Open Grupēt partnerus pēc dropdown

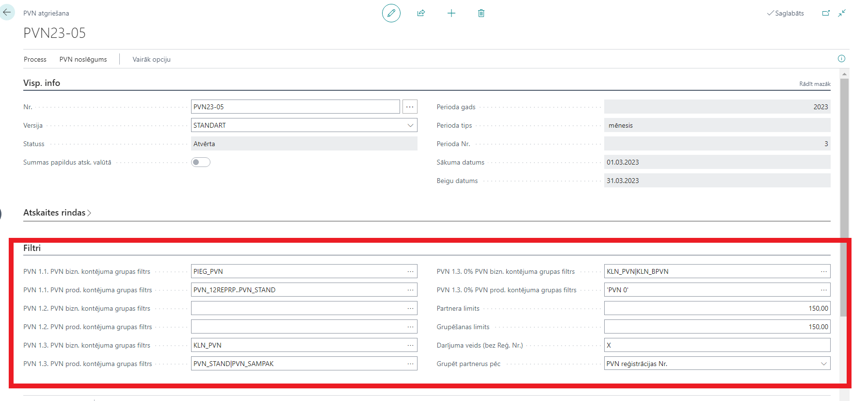click(x=823, y=364)
